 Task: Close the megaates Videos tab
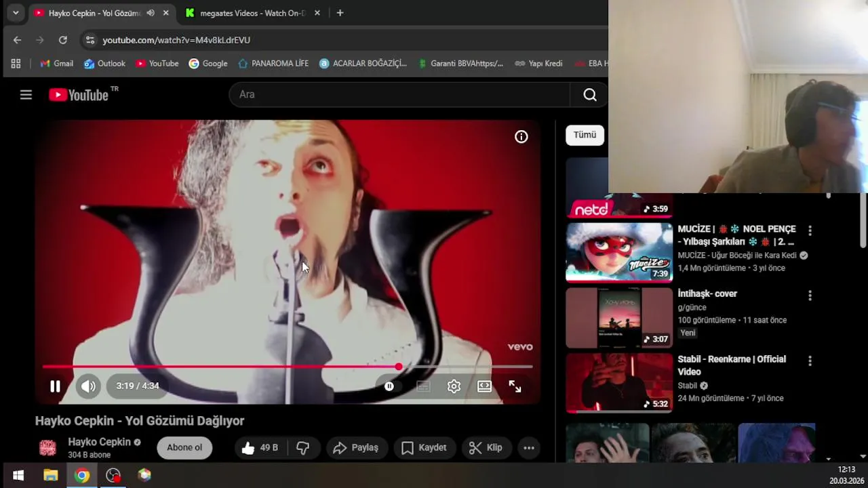pos(317,13)
